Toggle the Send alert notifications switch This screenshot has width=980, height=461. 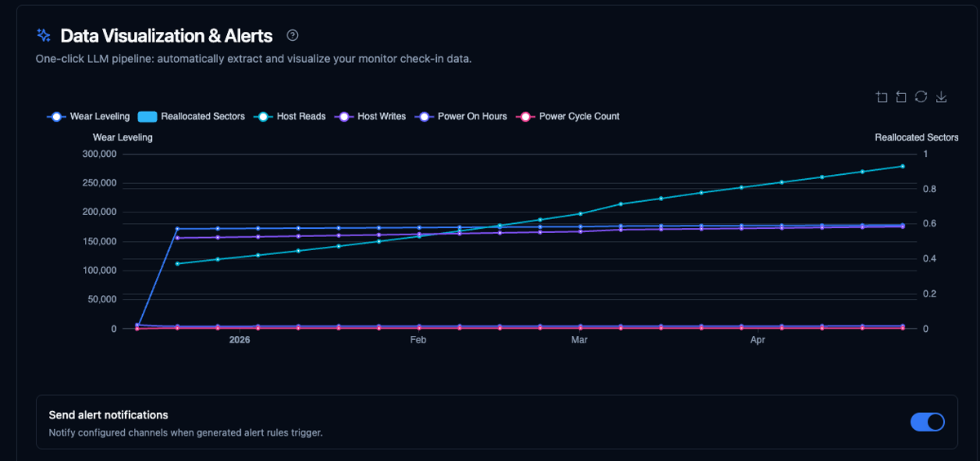pos(928,422)
